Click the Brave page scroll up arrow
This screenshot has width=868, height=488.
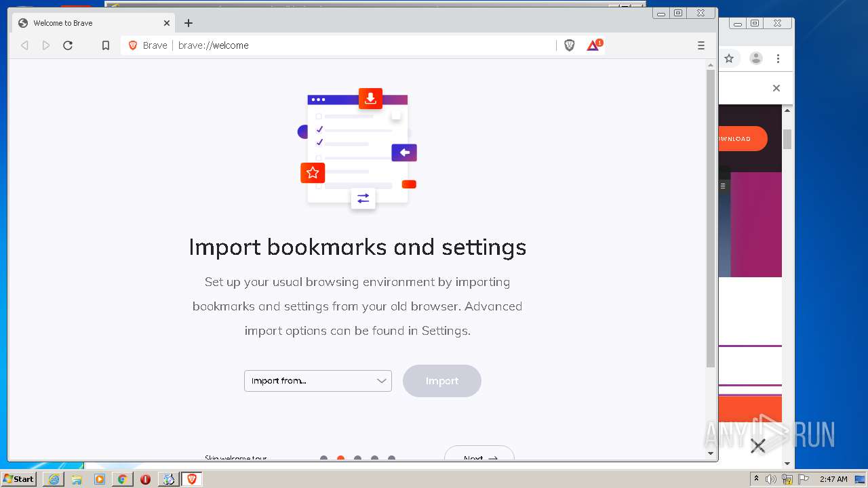(711, 66)
